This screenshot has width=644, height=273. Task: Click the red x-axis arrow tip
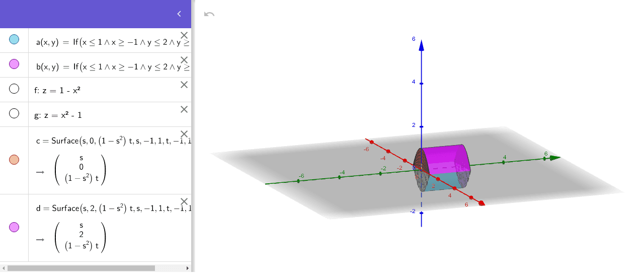click(481, 203)
